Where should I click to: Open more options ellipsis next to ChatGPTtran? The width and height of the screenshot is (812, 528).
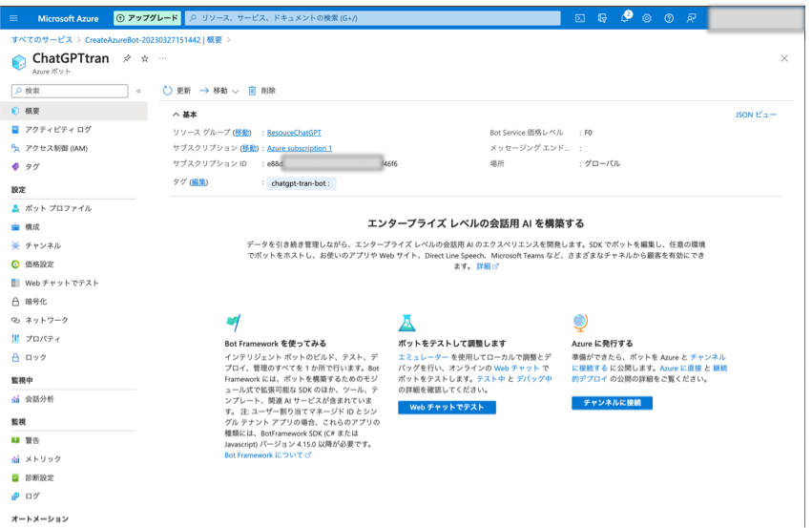(x=162, y=58)
